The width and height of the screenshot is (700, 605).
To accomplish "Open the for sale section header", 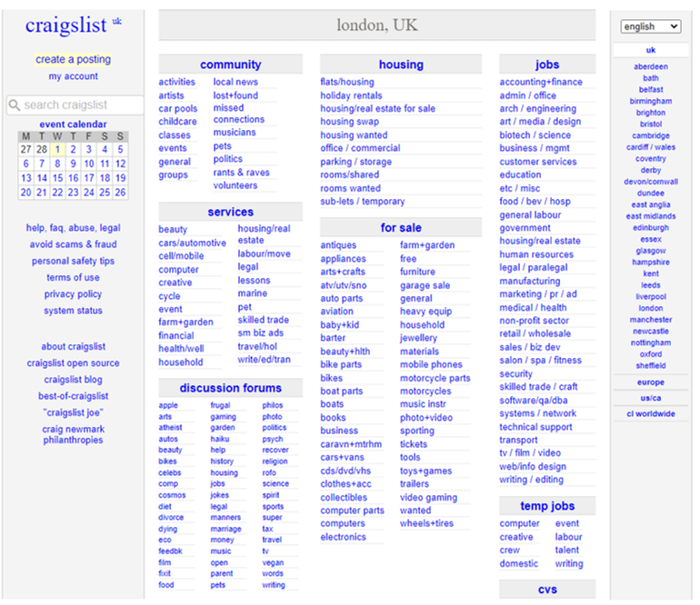I will coord(401,228).
